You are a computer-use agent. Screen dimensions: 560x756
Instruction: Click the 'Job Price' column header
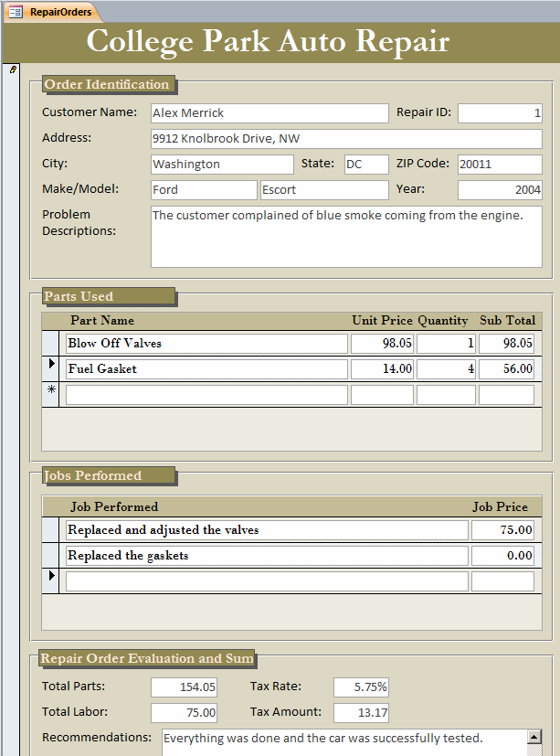pos(500,507)
